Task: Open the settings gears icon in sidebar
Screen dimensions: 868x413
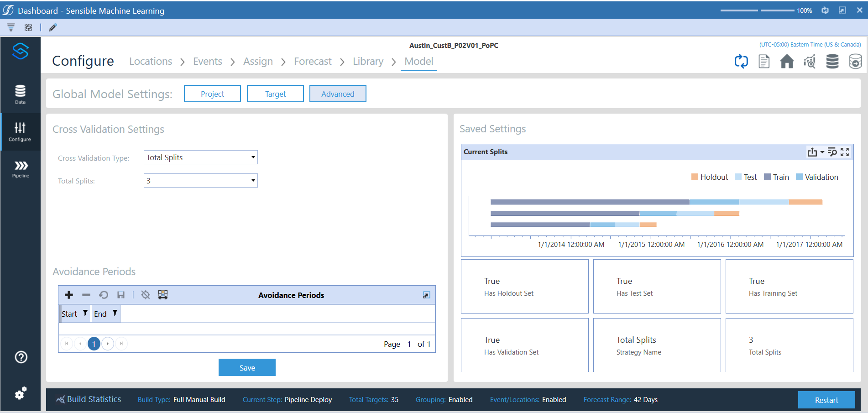Action: point(21,393)
